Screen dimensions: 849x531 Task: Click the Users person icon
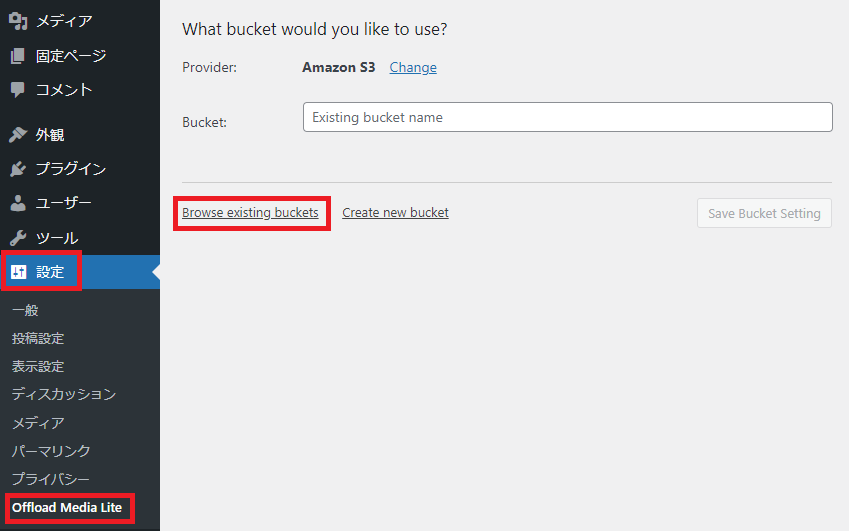[x=18, y=204]
